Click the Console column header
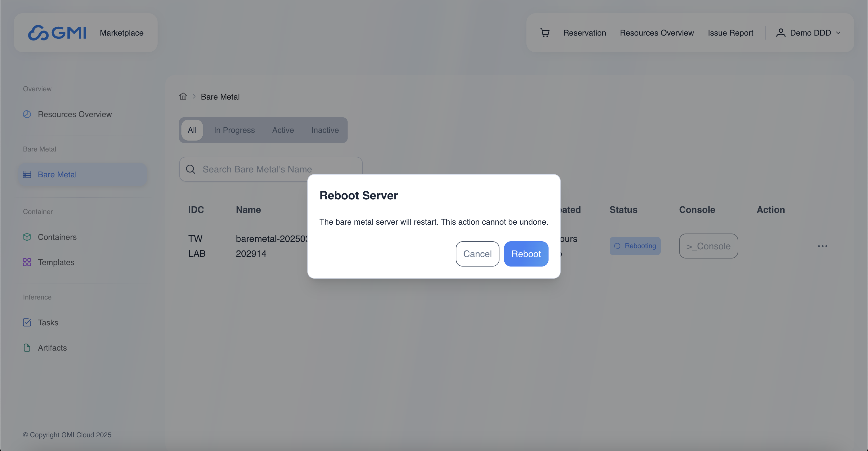 pyautogui.click(x=697, y=209)
